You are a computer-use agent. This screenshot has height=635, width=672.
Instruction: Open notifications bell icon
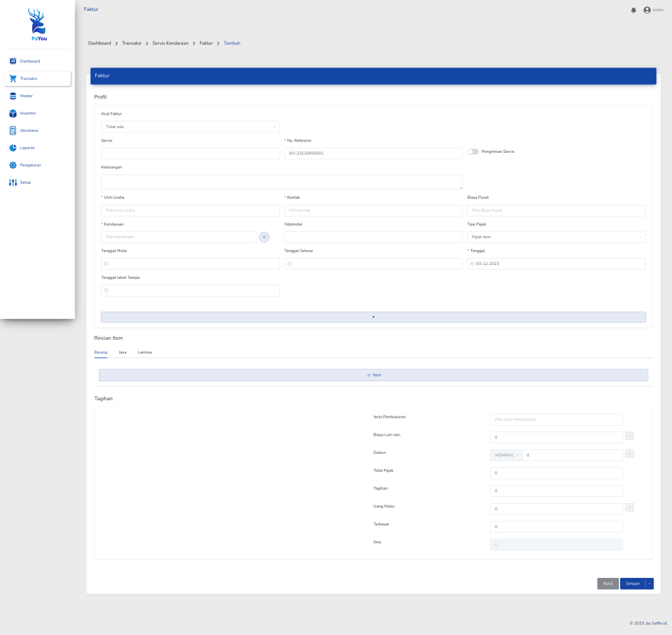[633, 10]
